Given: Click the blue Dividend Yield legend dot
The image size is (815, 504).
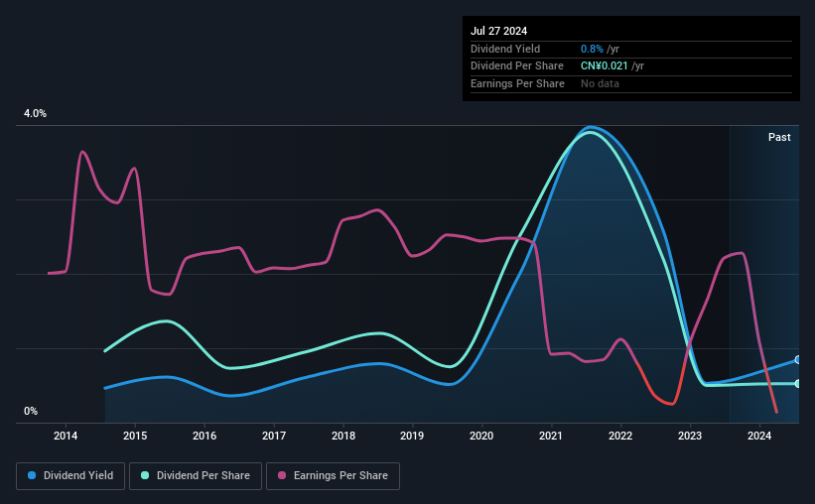Looking at the screenshot, I should click(32, 475).
